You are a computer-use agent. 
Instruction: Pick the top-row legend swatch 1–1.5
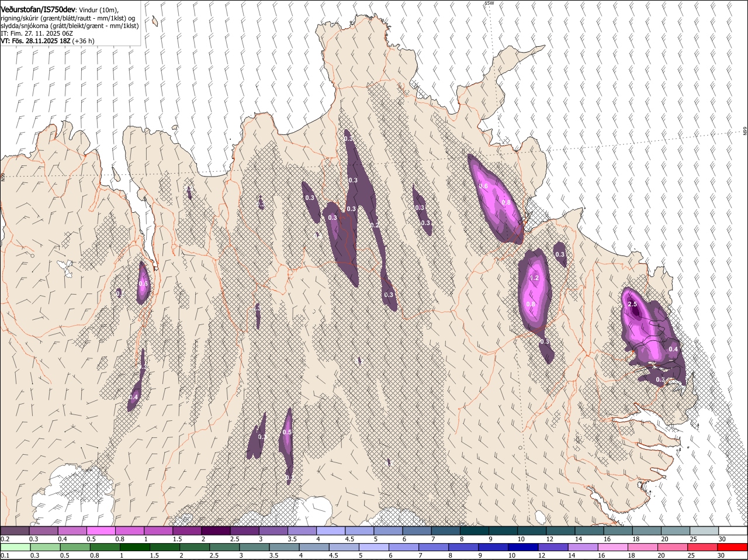point(158,530)
